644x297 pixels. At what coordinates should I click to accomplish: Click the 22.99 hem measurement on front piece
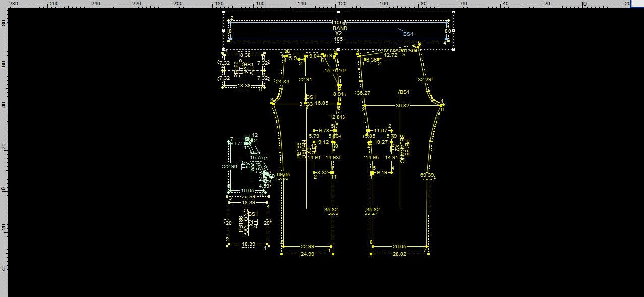point(307,247)
